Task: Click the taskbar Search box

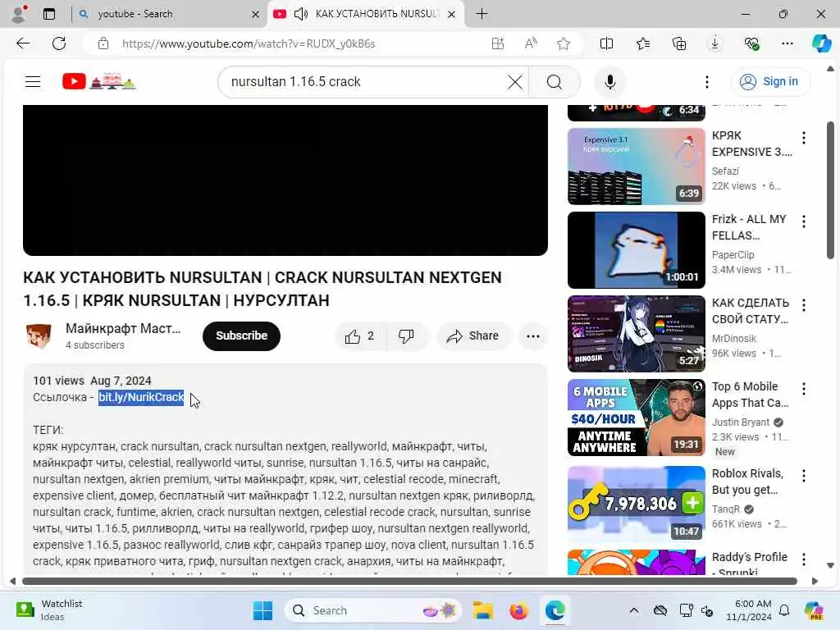Action: coord(373,610)
